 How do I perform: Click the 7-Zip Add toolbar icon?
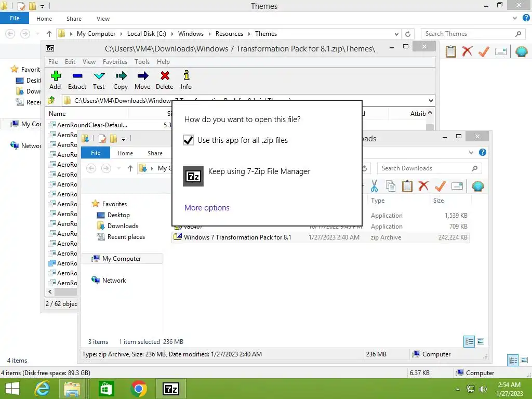[x=56, y=76]
